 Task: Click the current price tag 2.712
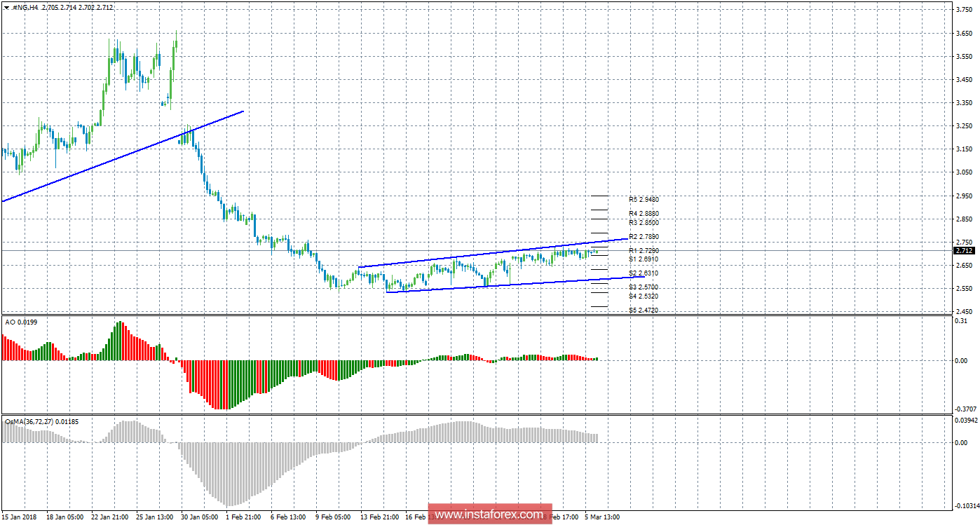click(965, 251)
